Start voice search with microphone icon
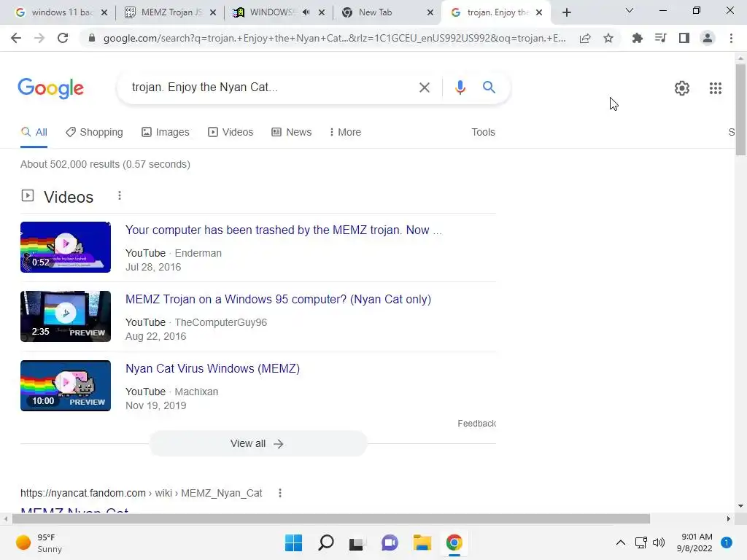The width and height of the screenshot is (747, 560). point(460,87)
